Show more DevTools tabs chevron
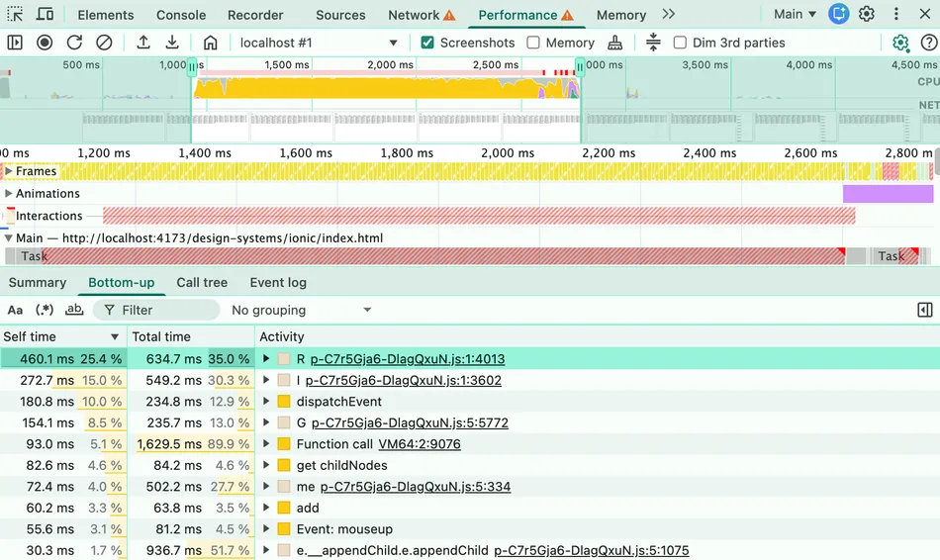Screen dimensions: 940x560 (669, 14)
